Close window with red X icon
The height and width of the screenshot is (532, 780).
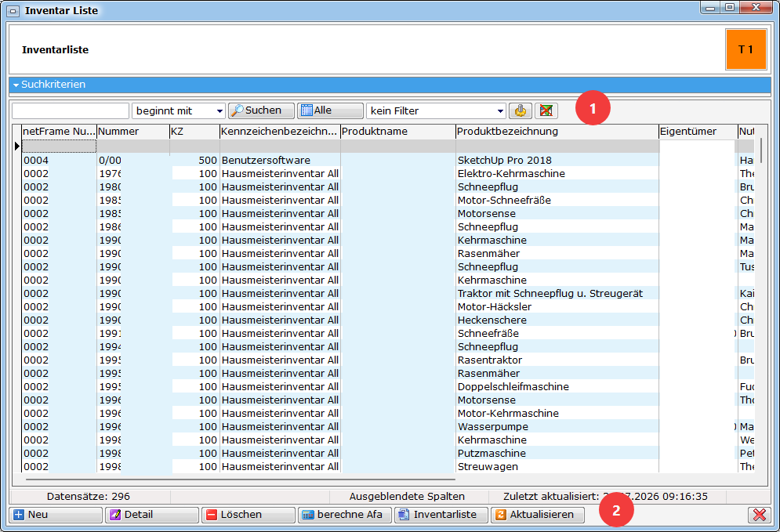759,515
